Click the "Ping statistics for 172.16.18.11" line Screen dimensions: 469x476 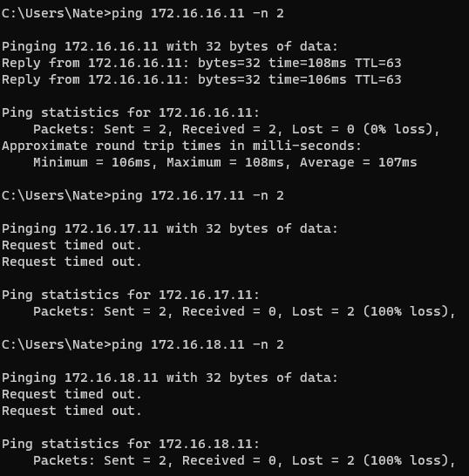[x=131, y=444]
